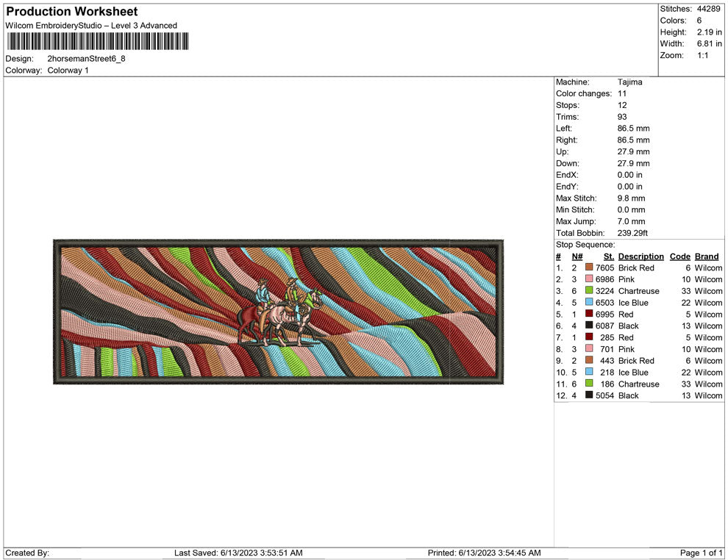The width and height of the screenshot is (728, 560).
Task: Click the N# column header
Action: (x=577, y=256)
